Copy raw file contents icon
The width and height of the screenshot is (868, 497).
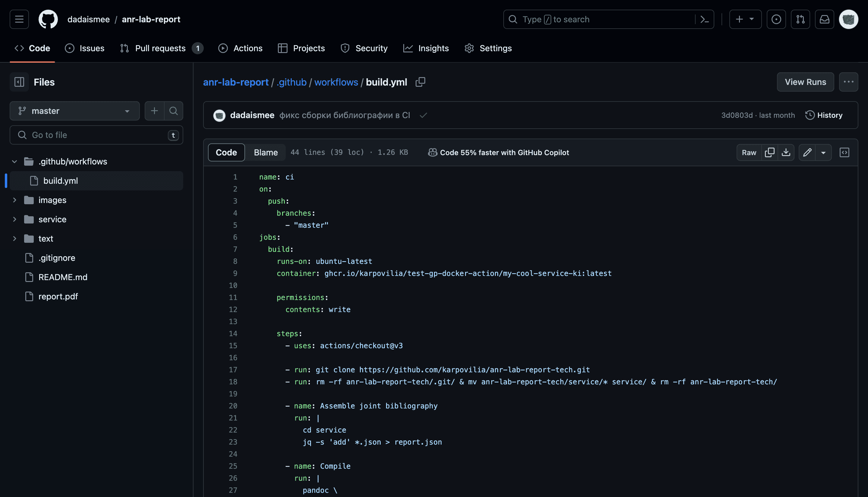(770, 152)
